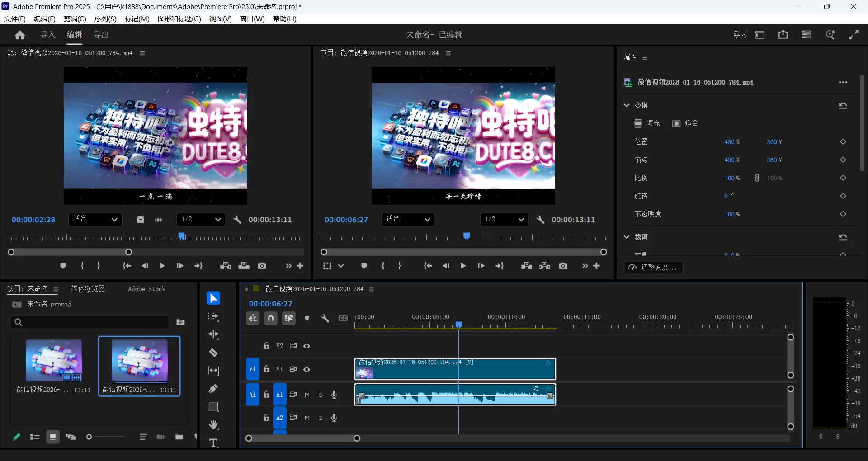Export a frame with the camera icon

point(563,266)
